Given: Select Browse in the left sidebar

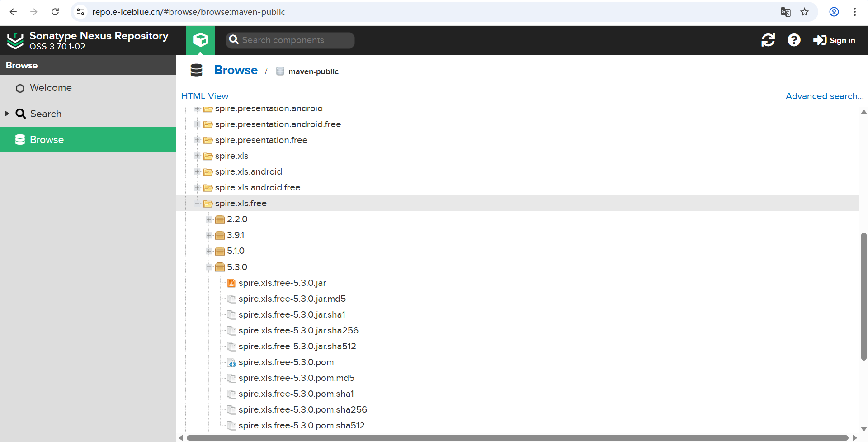Looking at the screenshot, I should [x=47, y=139].
